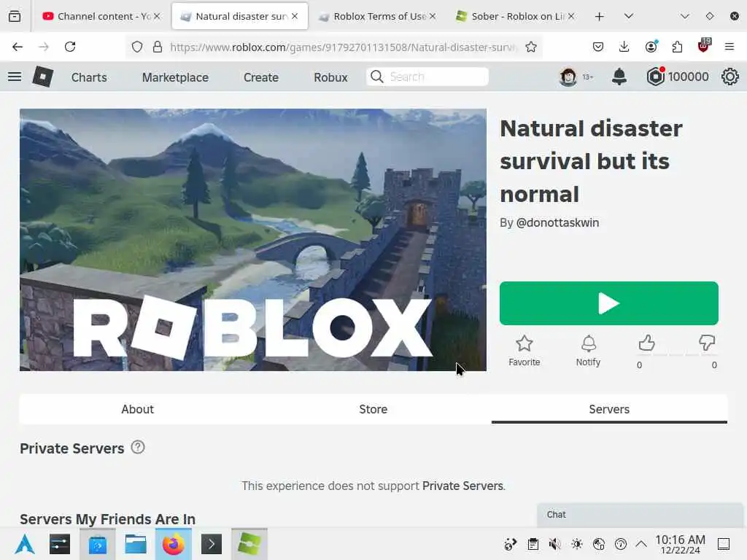Open Roblox settings gear
This screenshot has width=747, height=560.
coord(729,77)
